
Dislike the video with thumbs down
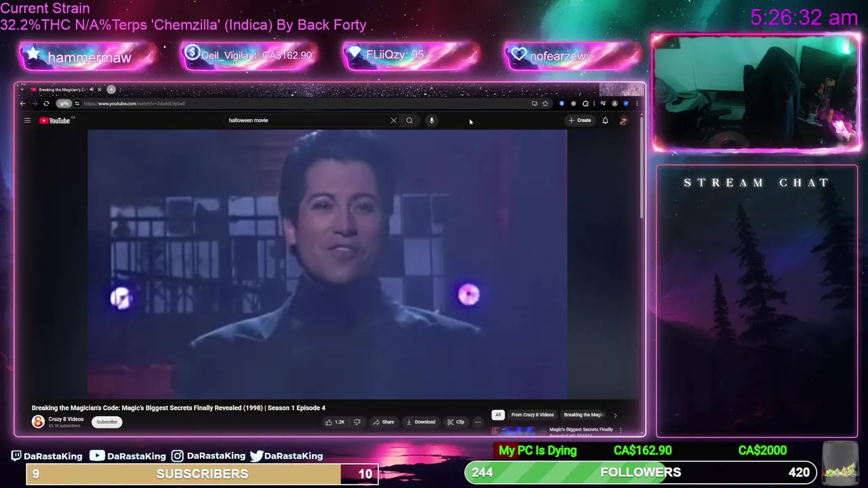(x=357, y=422)
